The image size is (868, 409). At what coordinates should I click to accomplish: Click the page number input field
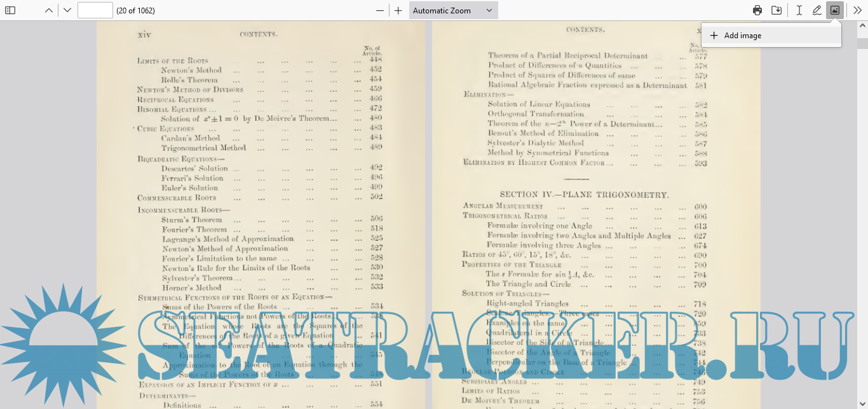[x=95, y=10]
